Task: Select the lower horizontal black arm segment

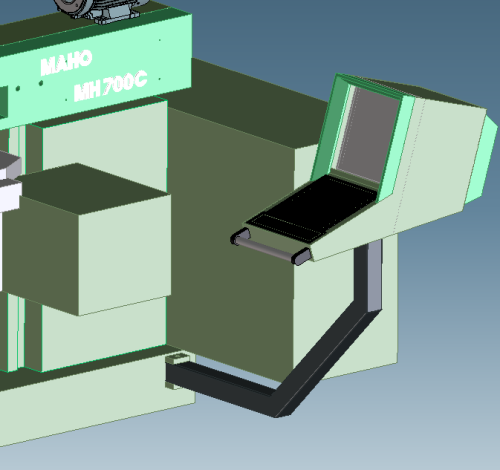Action: point(220,378)
